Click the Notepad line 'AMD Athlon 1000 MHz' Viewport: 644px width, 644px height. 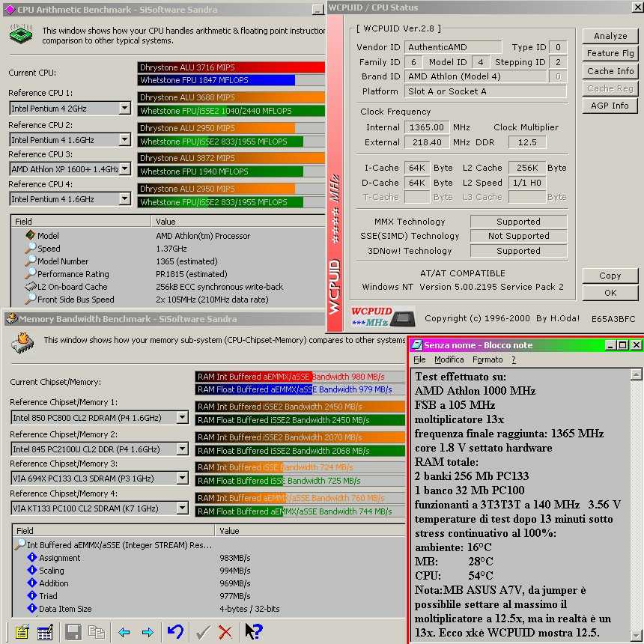coord(475,391)
